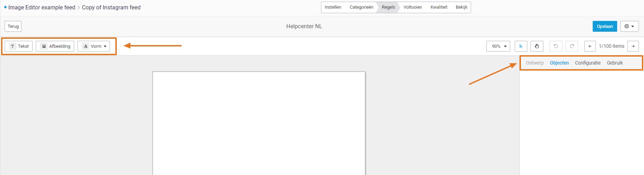Go to the Categorieën step
The height and width of the screenshot is (175, 644).
(362, 7)
